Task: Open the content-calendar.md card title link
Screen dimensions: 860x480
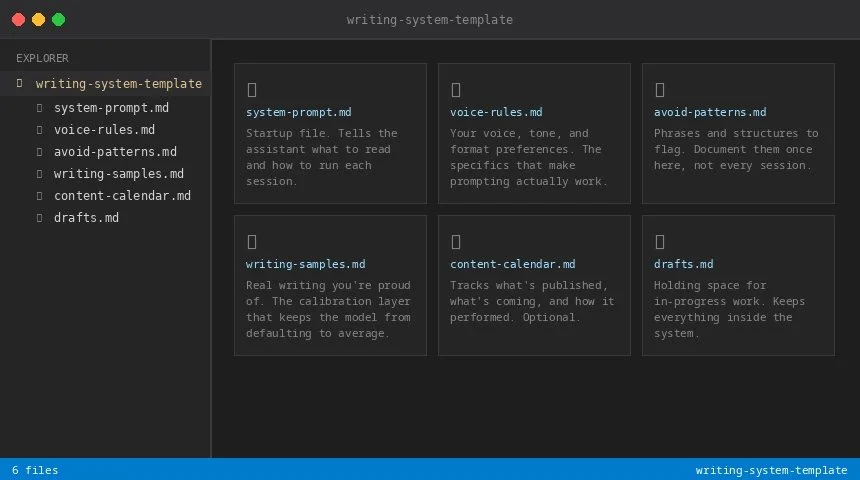Action: (x=512, y=264)
